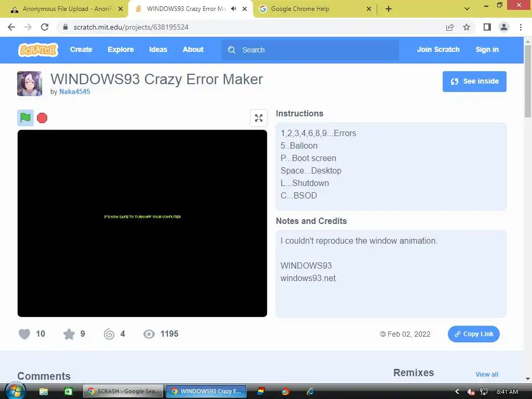
Task: Click the green flag to start project
Action: point(25,118)
